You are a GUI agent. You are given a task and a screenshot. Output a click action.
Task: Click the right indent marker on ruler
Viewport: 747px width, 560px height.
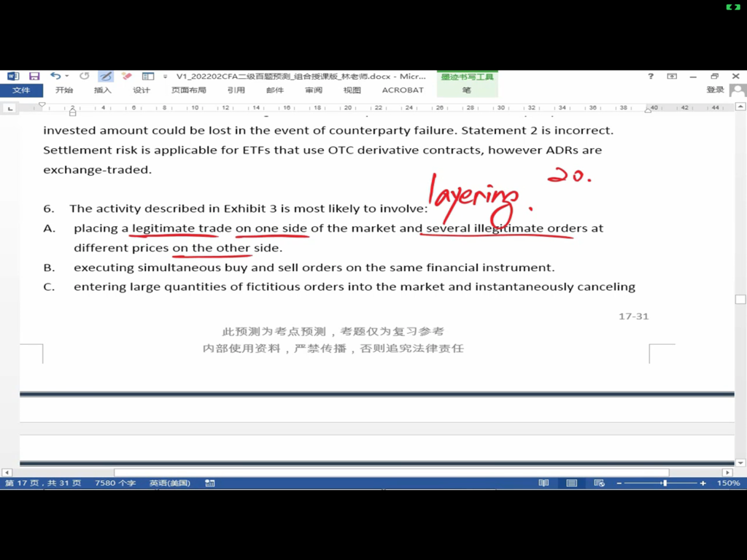tap(649, 110)
